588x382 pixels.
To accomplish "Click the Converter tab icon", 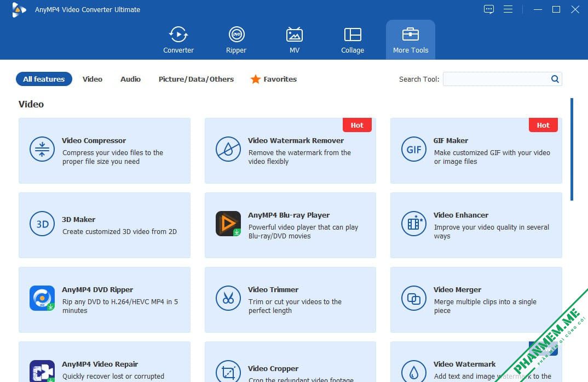I will coord(178,35).
